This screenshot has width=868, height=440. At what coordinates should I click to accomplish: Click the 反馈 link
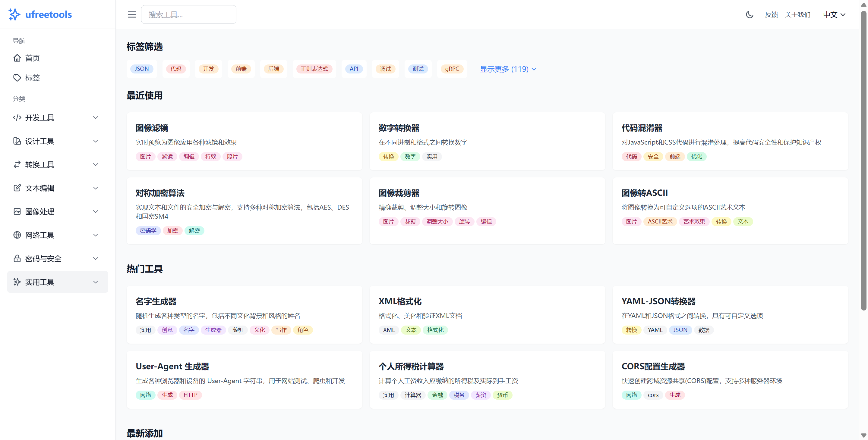771,14
